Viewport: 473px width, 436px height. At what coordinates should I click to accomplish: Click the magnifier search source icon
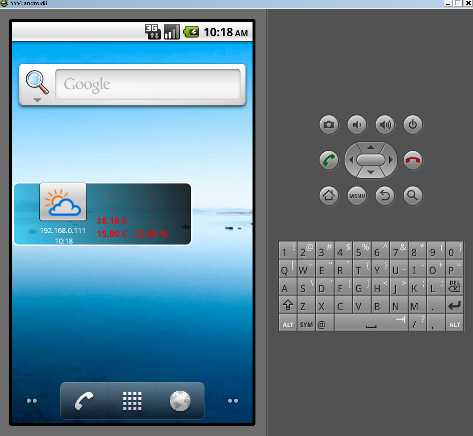coord(37,83)
